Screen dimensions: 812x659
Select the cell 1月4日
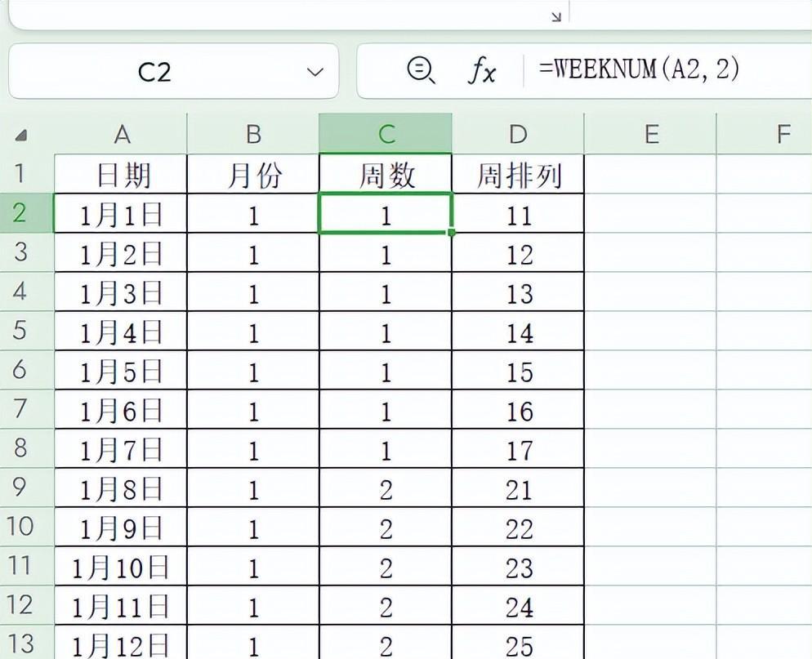click(x=121, y=332)
